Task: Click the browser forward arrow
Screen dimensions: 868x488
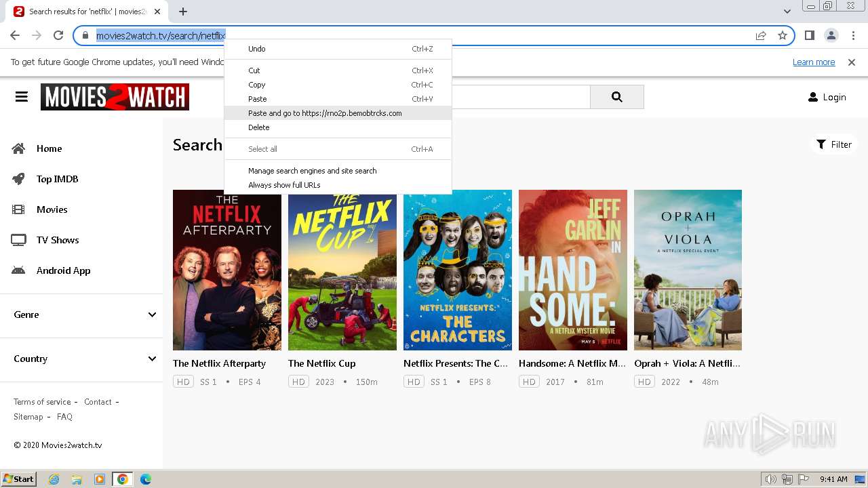Action: (x=37, y=35)
